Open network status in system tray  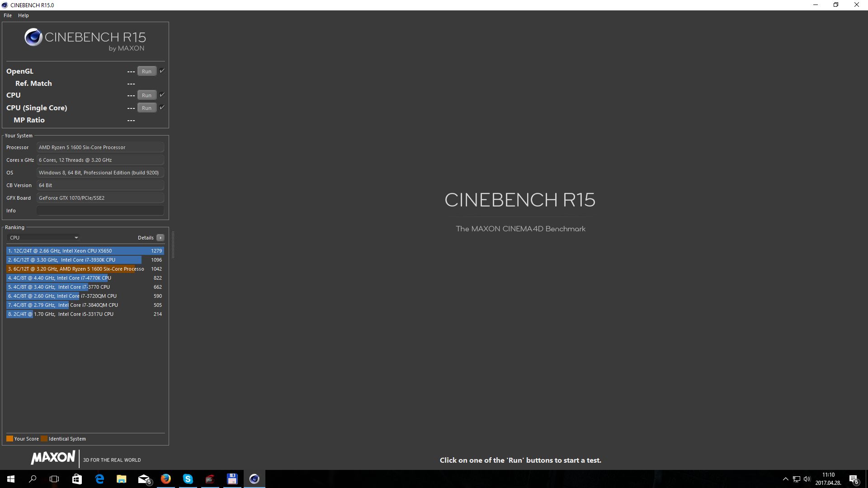(797, 479)
